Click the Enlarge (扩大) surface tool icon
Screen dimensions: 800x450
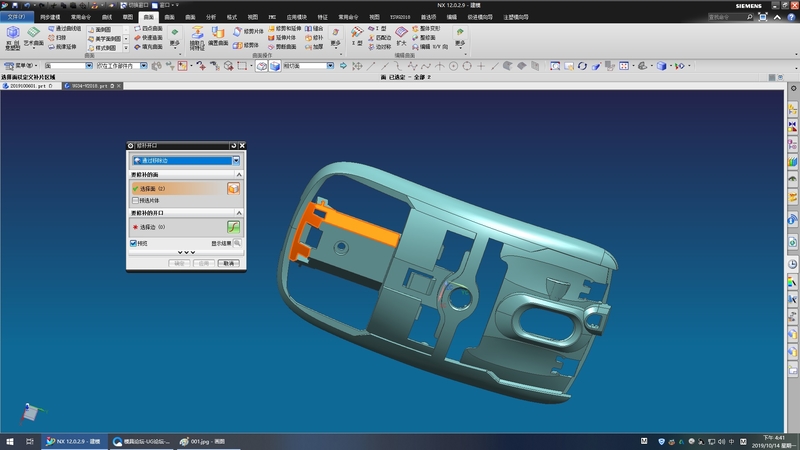[x=402, y=33]
